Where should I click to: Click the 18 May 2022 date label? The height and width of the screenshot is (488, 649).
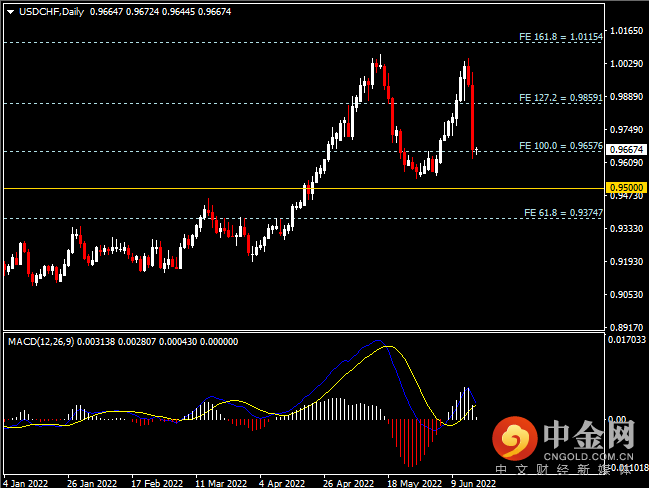click(414, 483)
